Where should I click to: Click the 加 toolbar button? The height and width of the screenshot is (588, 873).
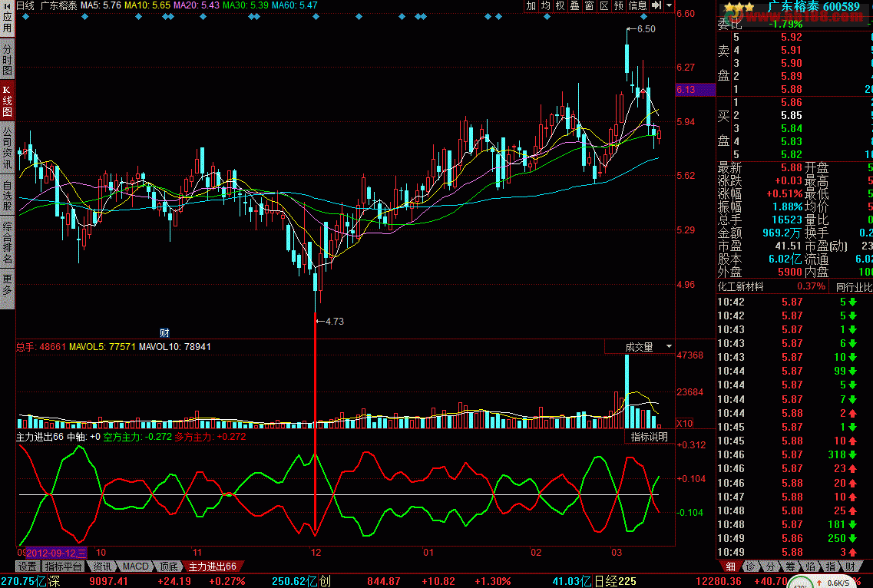pyautogui.click(x=531, y=5)
